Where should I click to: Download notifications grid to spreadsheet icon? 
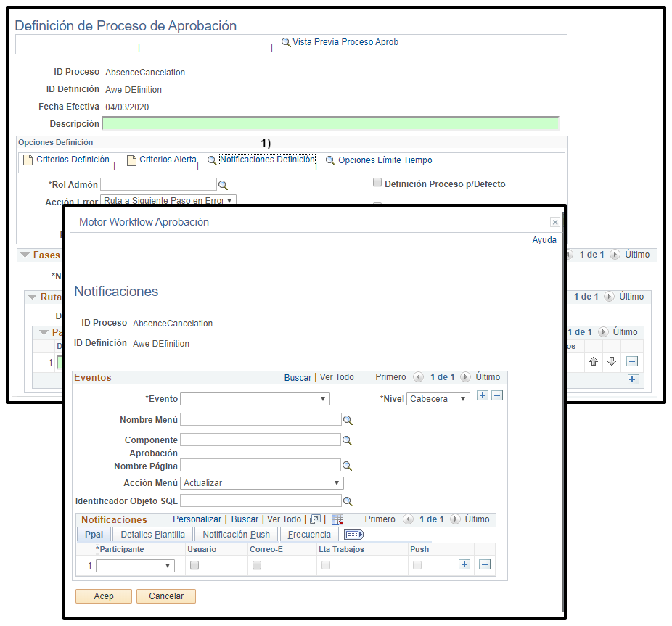pos(337,519)
